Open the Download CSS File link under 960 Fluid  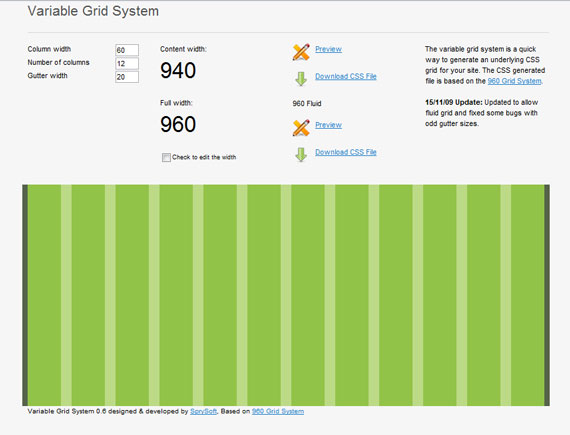(x=346, y=152)
